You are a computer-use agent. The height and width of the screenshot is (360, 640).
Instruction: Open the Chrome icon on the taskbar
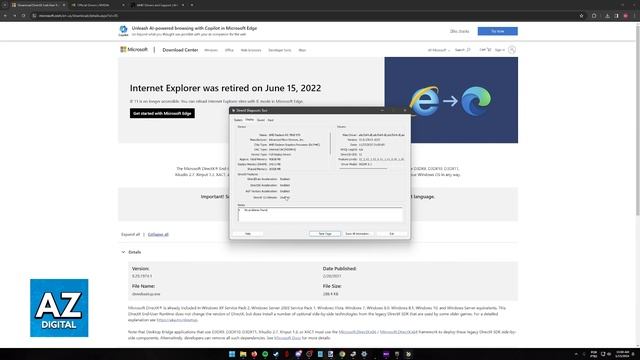pos(342,354)
